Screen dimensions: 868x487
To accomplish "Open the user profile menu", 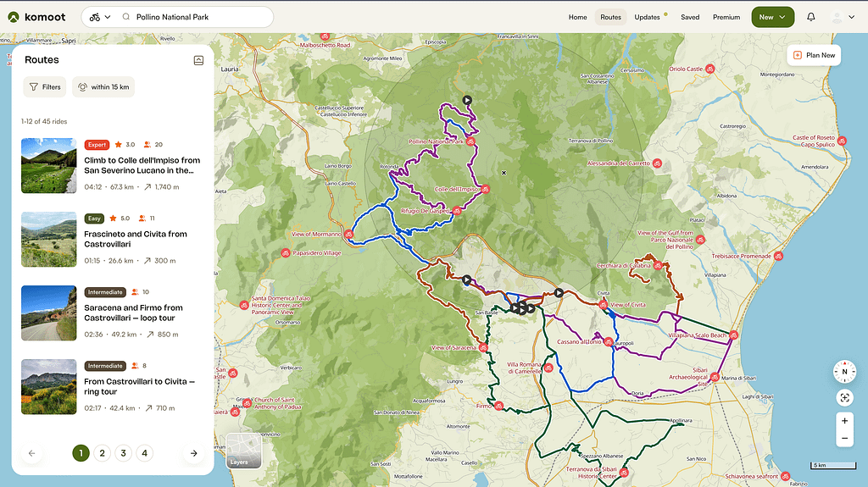I will point(843,17).
